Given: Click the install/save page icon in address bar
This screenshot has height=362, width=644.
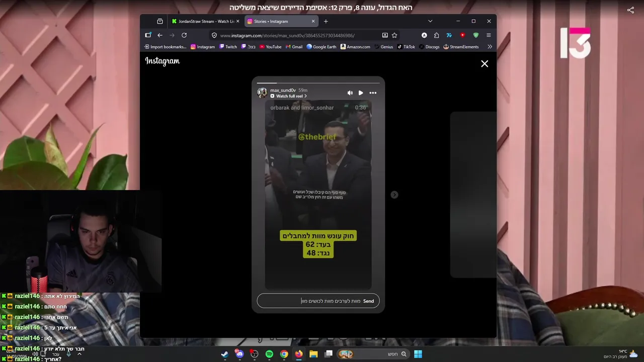Looking at the screenshot, I should [x=385, y=35].
